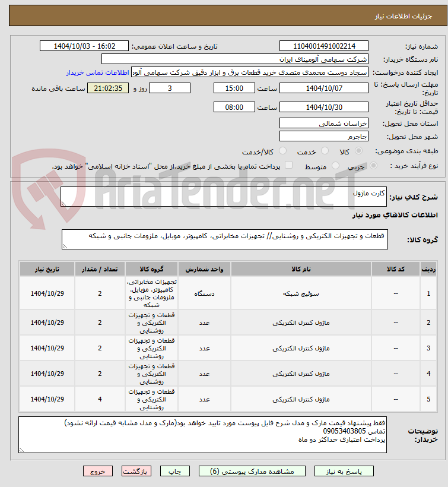Click the goods group cell in row 1
The width and height of the screenshot is (448, 487).
[151, 293]
